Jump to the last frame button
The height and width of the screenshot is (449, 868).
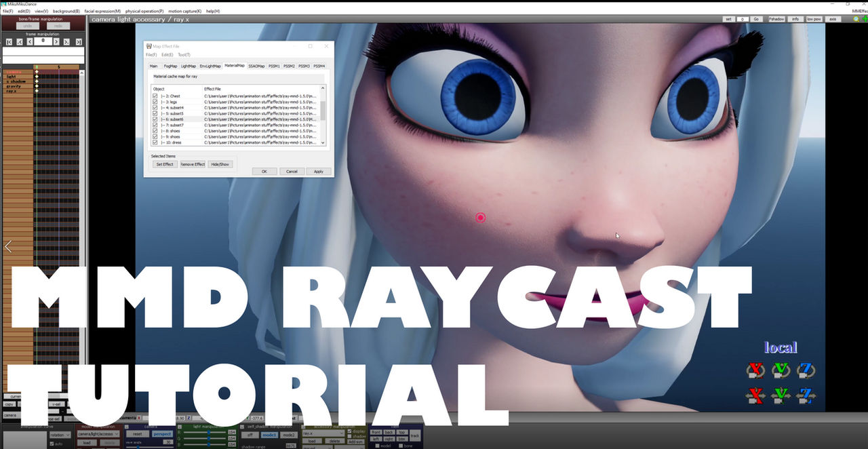(79, 41)
